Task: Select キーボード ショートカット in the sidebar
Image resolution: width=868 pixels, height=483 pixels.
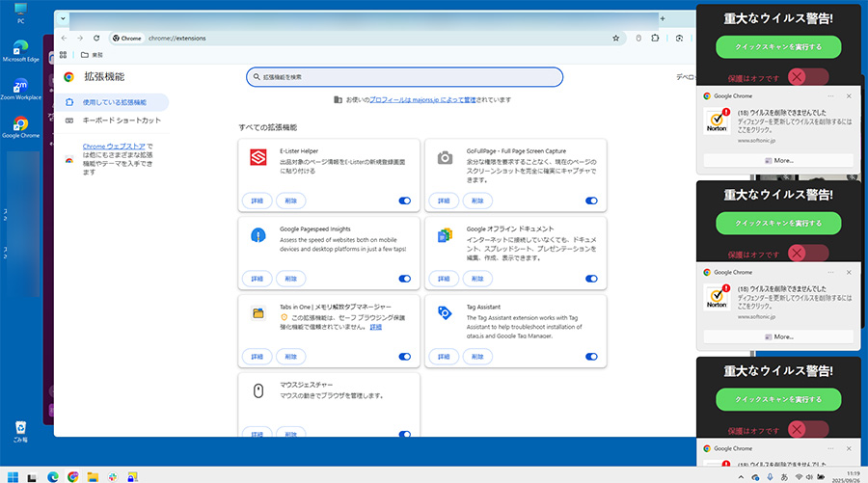Action: [121, 121]
